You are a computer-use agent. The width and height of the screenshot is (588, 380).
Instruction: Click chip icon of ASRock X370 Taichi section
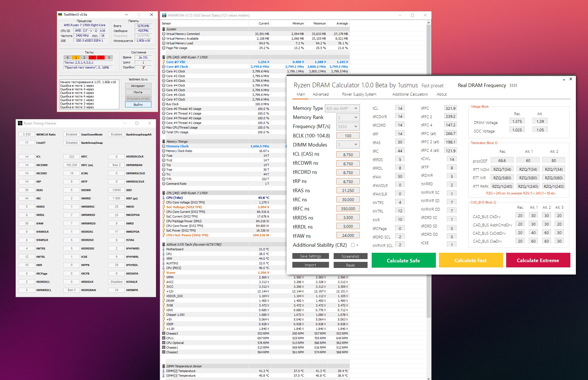[x=164, y=245]
